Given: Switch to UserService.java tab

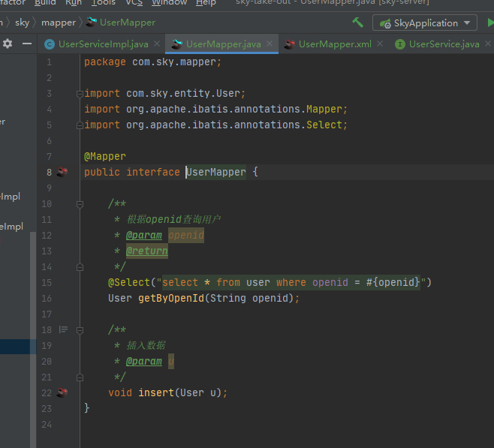Looking at the screenshot, I should click(x=444, y=44).
